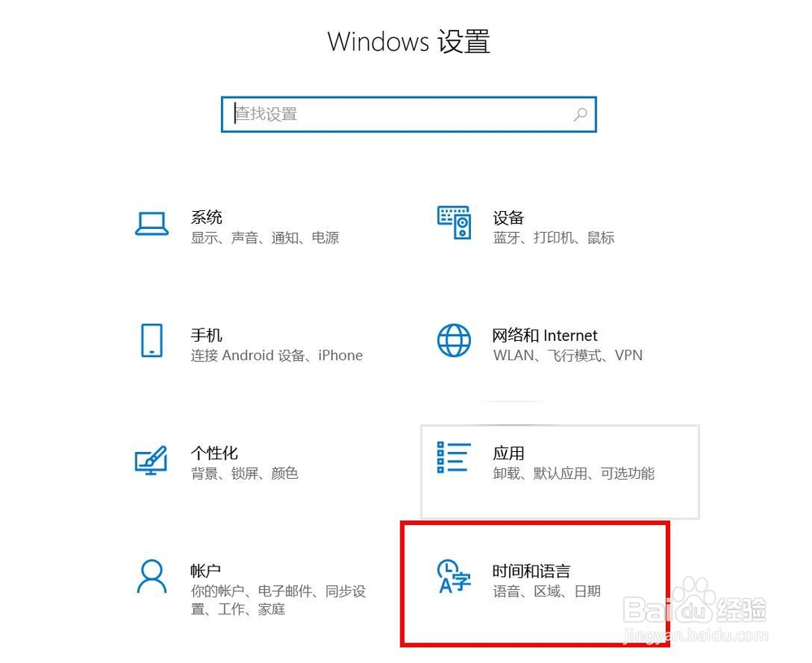
Task: Click the keyboard and speaker icon for 设备
Action: click(454, 222)
